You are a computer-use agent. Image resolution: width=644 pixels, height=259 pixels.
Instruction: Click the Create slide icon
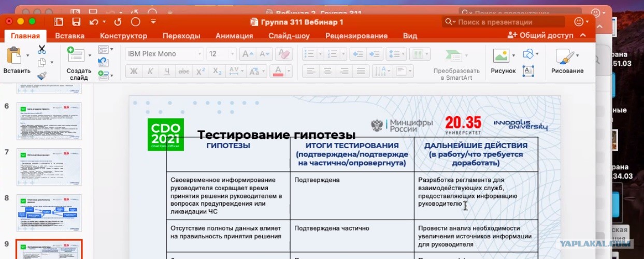[76, 55]
